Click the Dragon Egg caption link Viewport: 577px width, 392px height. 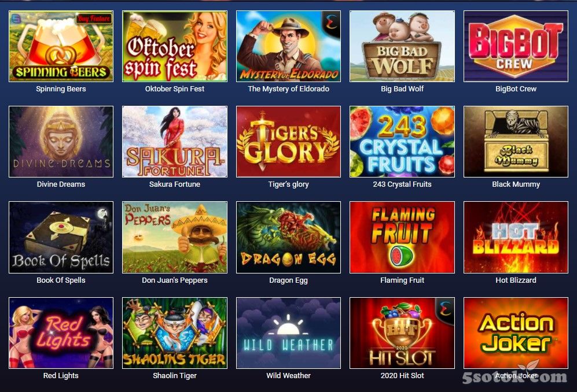pos(288,280)
